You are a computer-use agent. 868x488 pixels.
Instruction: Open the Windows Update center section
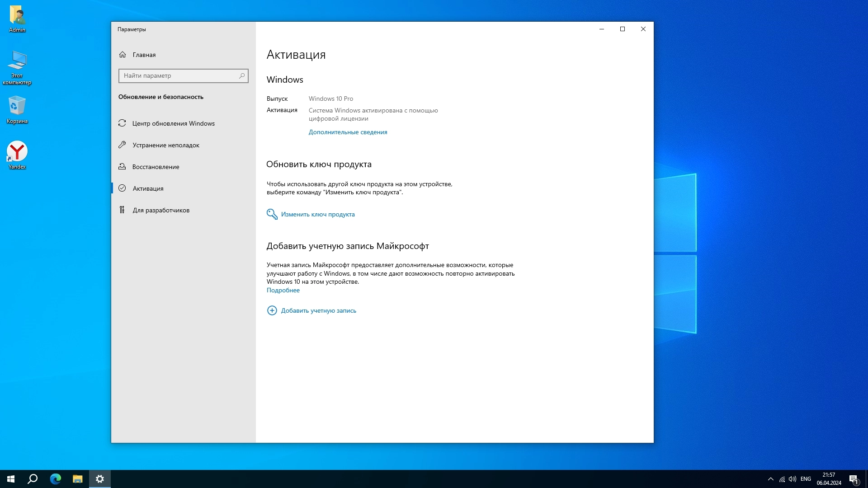coord(173,123)
